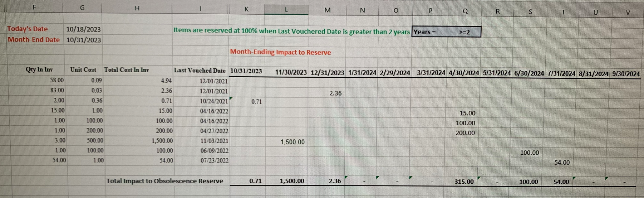Screen dimensions: 644x198
Task: Click the "Today's Date" label cell
Action: [28, 29]
